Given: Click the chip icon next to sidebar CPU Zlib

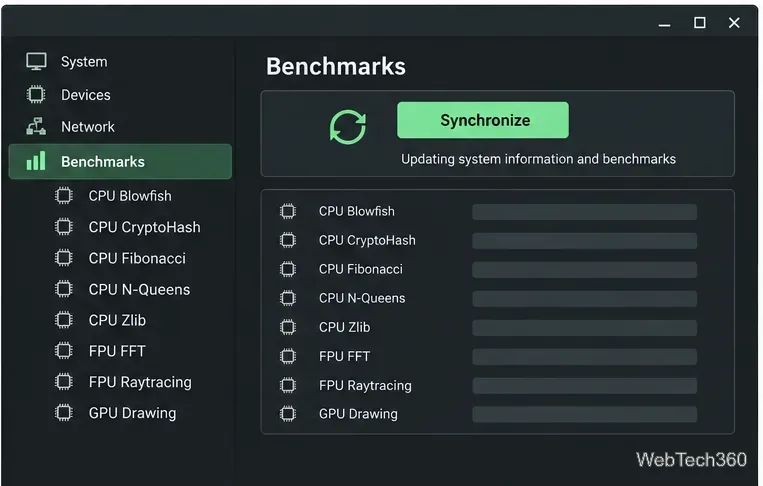Looking at the screenshot, I should coord(64,320).
